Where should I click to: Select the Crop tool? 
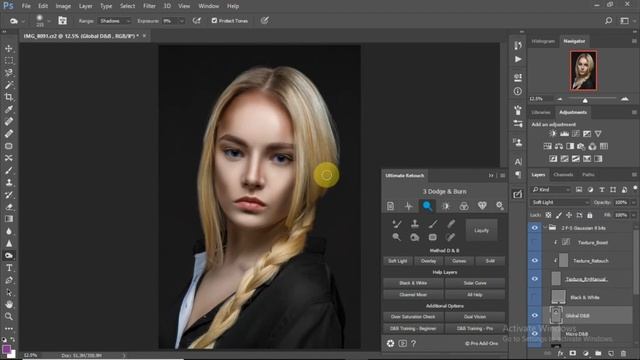(9, 97)
